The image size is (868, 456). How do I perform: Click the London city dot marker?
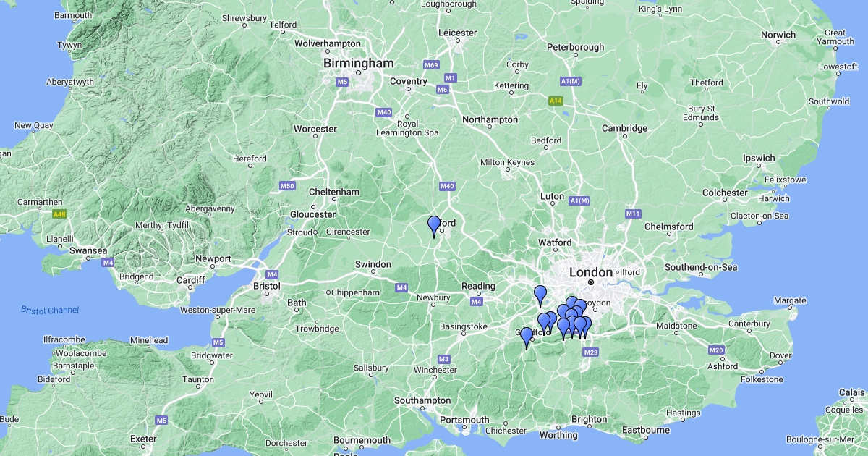pyautogui.click(x=591, y=282)
